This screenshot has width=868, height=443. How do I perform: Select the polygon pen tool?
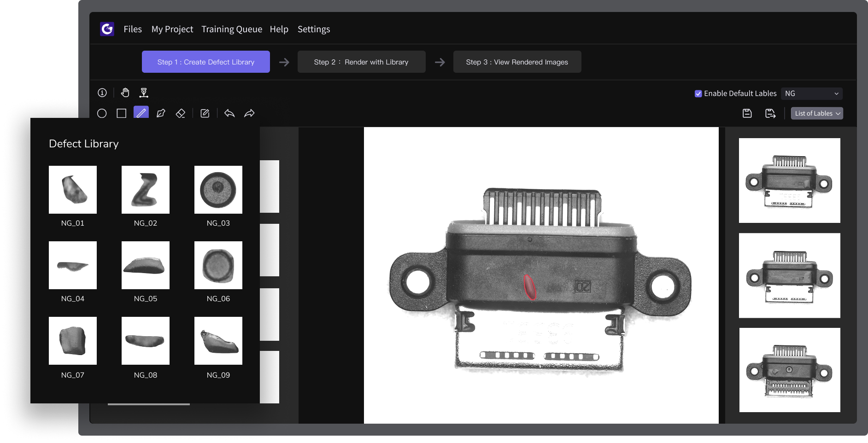pyautogui.click(x=161, y=113)
